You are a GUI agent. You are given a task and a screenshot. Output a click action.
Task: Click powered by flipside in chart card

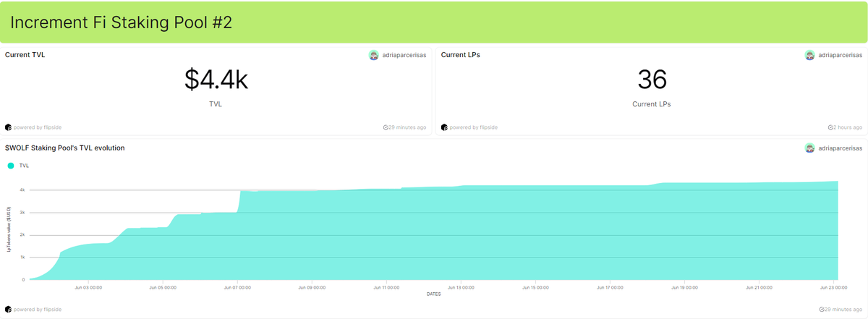coord(38,309)
